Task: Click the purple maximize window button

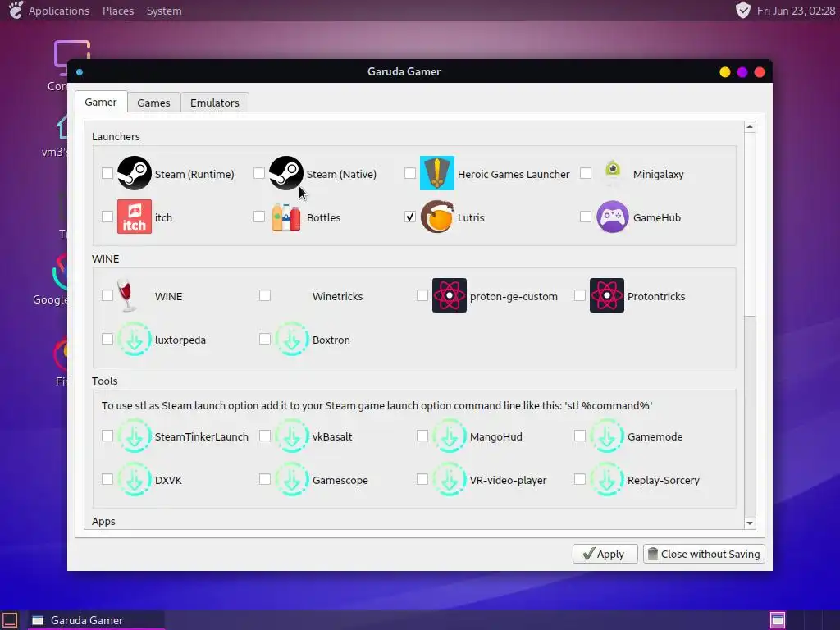Action: point(742,72)
